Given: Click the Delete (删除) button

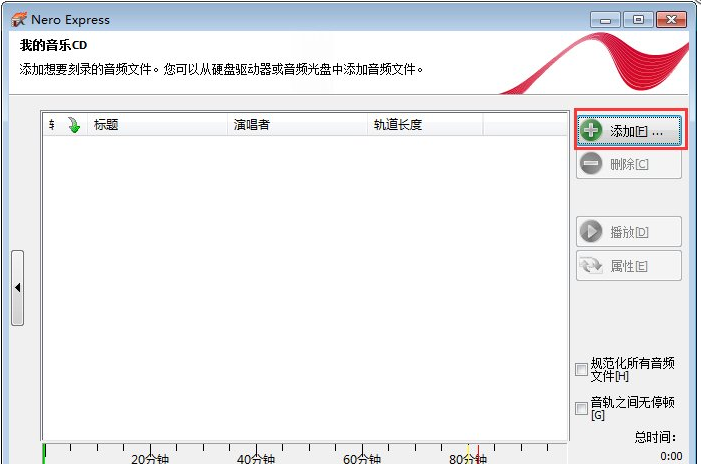Looking at the screenshot, I should click(629, 164).
